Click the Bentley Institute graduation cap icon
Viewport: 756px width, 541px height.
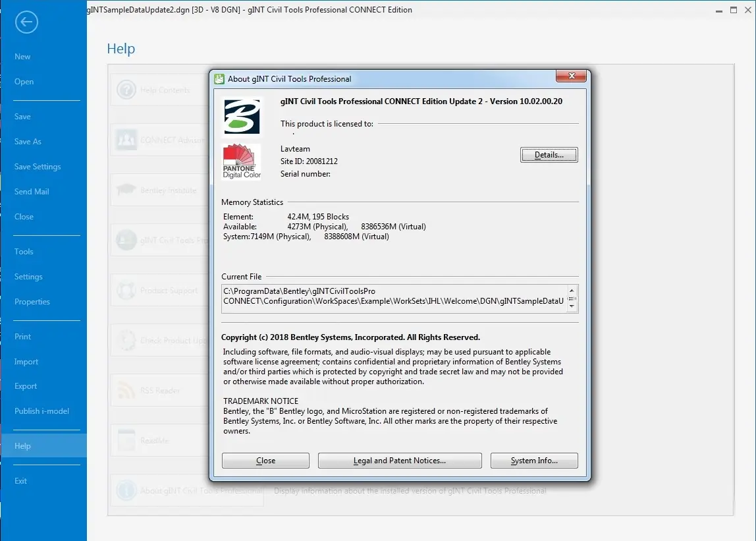click(x=126, y=190)
